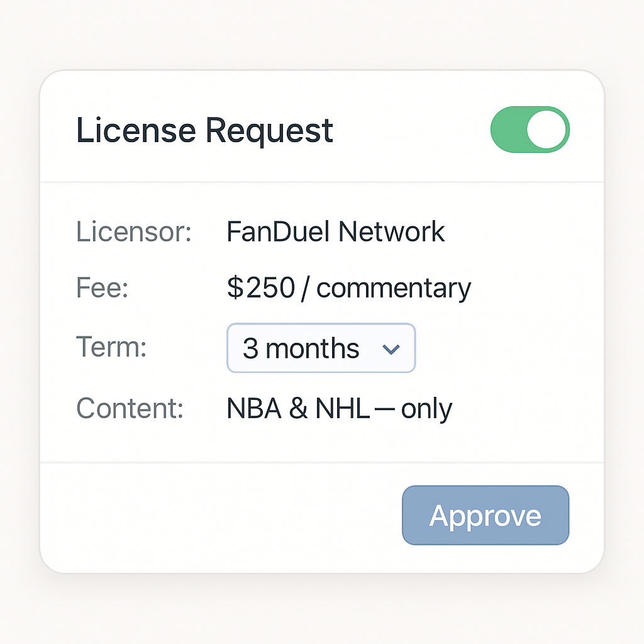The image size is (644, 644).
Task: Click the word "Network" in the licensor name
Action: (x=391, y=231)
